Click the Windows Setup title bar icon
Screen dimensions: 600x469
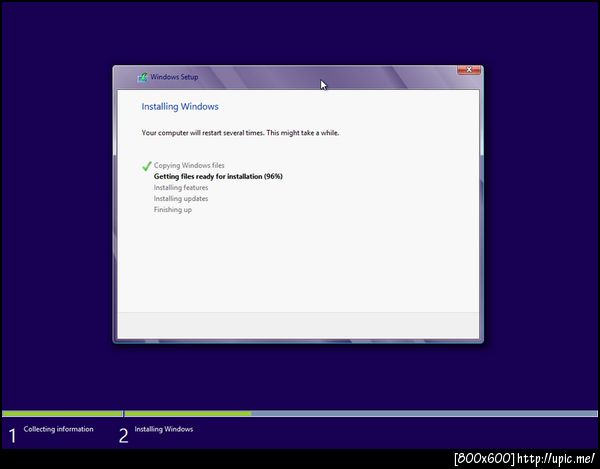[143, 77]
